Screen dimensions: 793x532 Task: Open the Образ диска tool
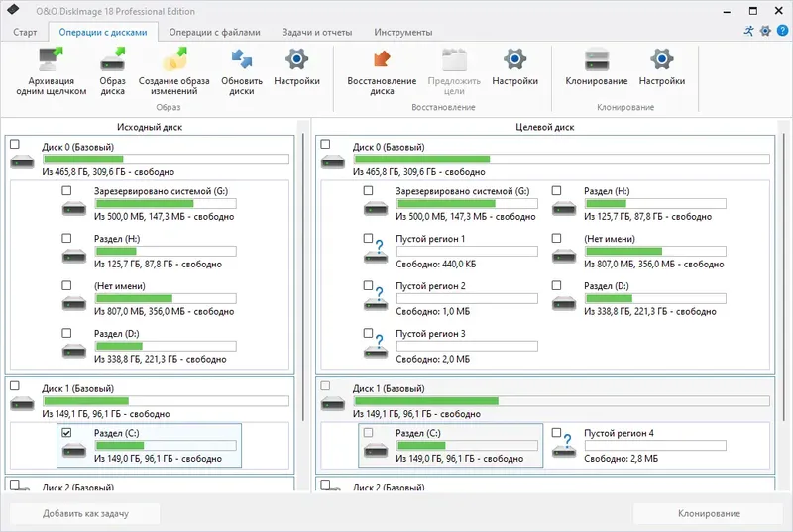112,71
